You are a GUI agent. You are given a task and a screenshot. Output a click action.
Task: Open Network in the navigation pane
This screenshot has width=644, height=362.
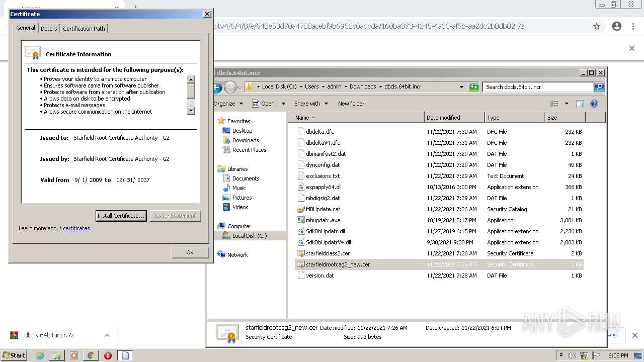[237, 255]
